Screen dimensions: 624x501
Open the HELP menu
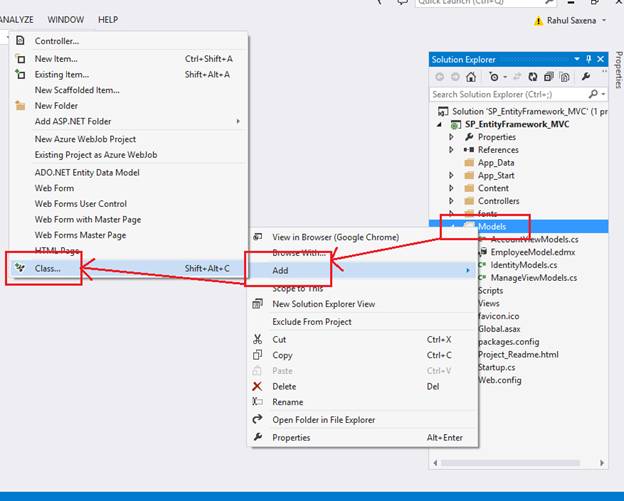point(108,19)
